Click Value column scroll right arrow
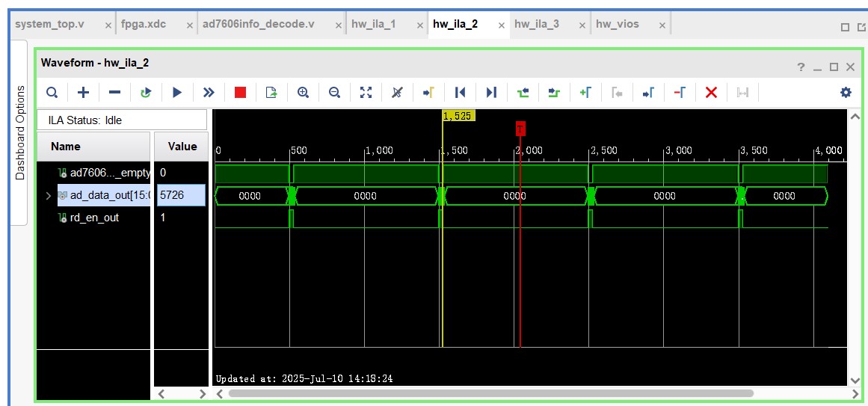Image resolution: width=868 pixels, height=406 pixels. click(x=202, y=394)
